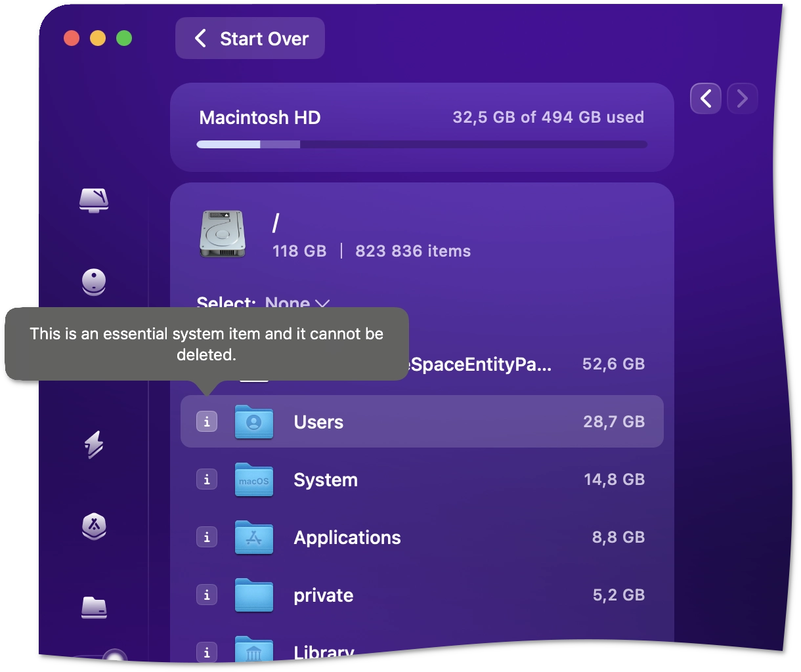801x672 pixels.
Task: Click the Macintosh HD storage usage bar
Action: click(x=422, y=144)
